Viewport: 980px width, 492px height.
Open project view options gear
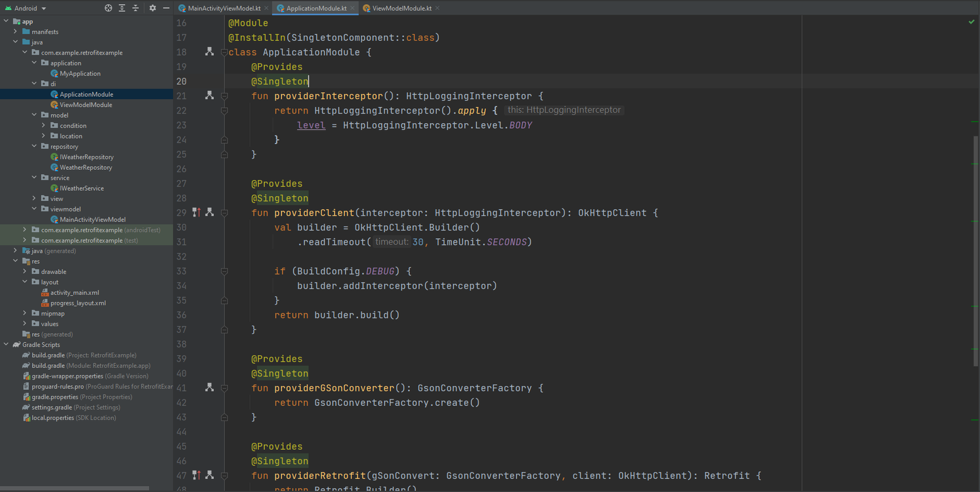point(153,8)
